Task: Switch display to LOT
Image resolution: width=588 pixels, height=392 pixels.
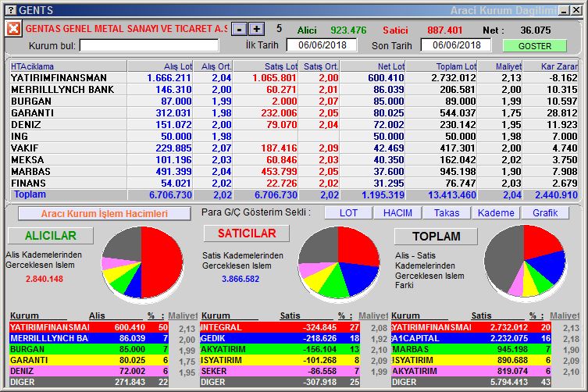Action: [x=348, y=212]
